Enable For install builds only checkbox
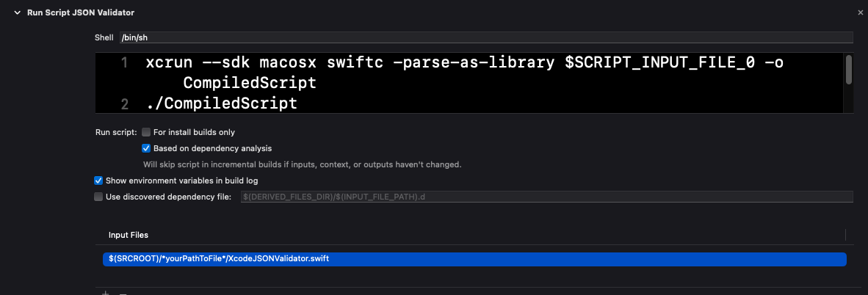 click(x=146, y=132)
